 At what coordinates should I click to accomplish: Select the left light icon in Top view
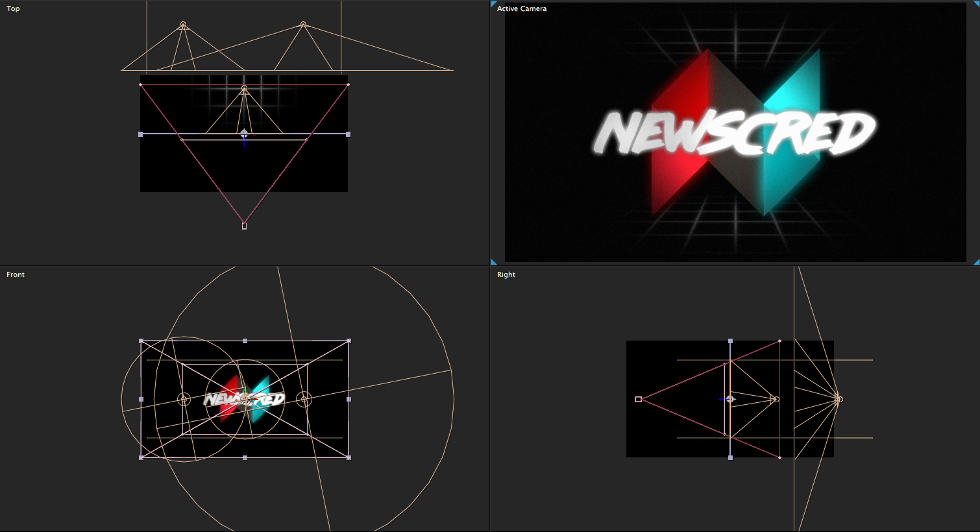(x=184, y=25)
